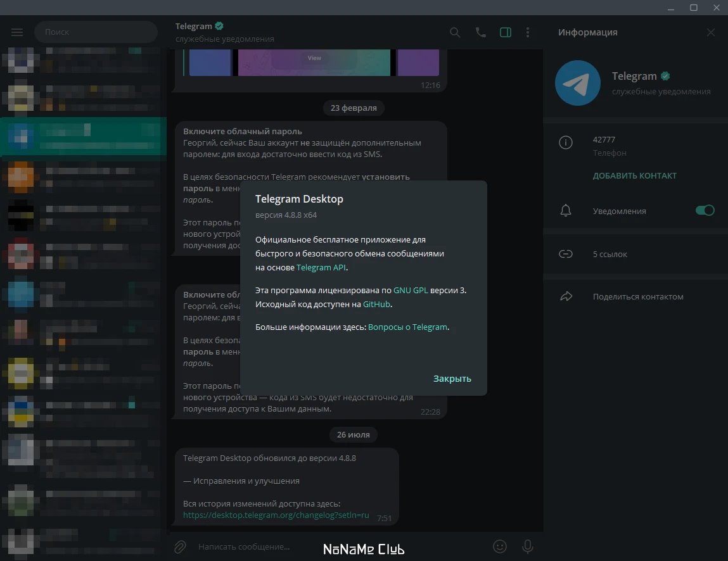This screenshot has width=728, height=561.
Task: Toggle the Уведомления switch off
Action: point(705,210)
